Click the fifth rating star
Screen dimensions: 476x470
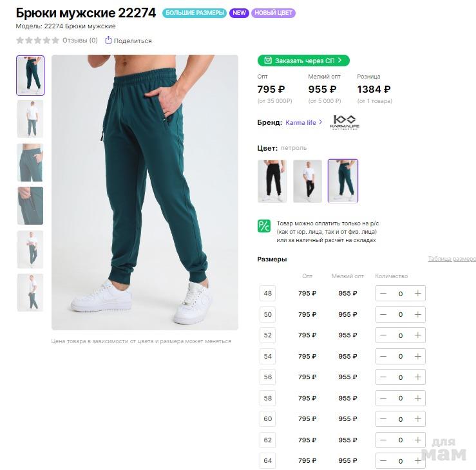coord(55,41)
